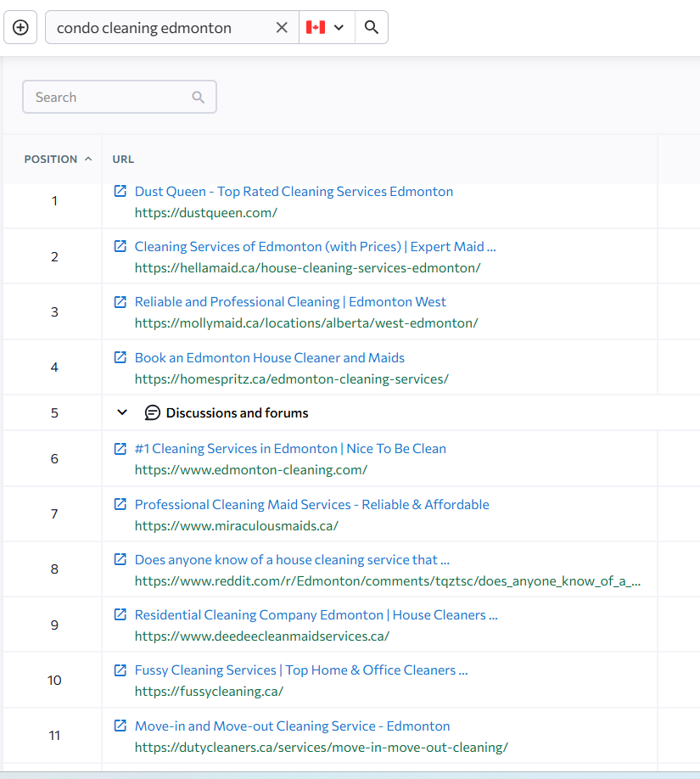Click the www.edmonton-cleaning.com URL

click(x=251, y=470)
